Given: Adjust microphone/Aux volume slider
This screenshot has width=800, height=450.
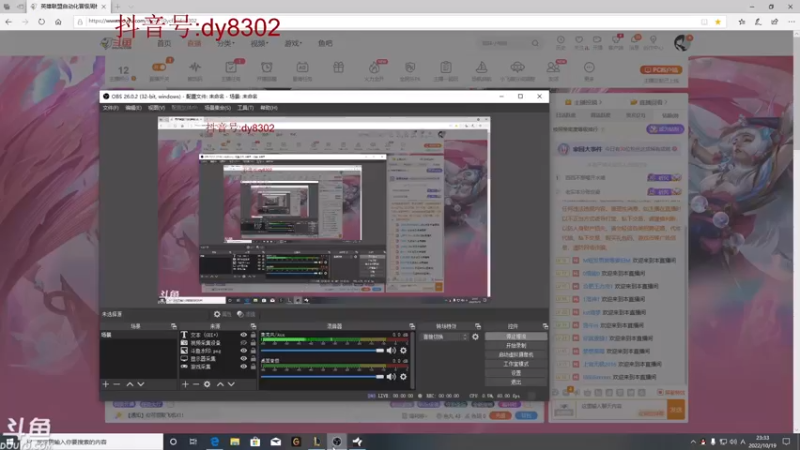Looking at the screenshot, I should click(x=322, y=351).
